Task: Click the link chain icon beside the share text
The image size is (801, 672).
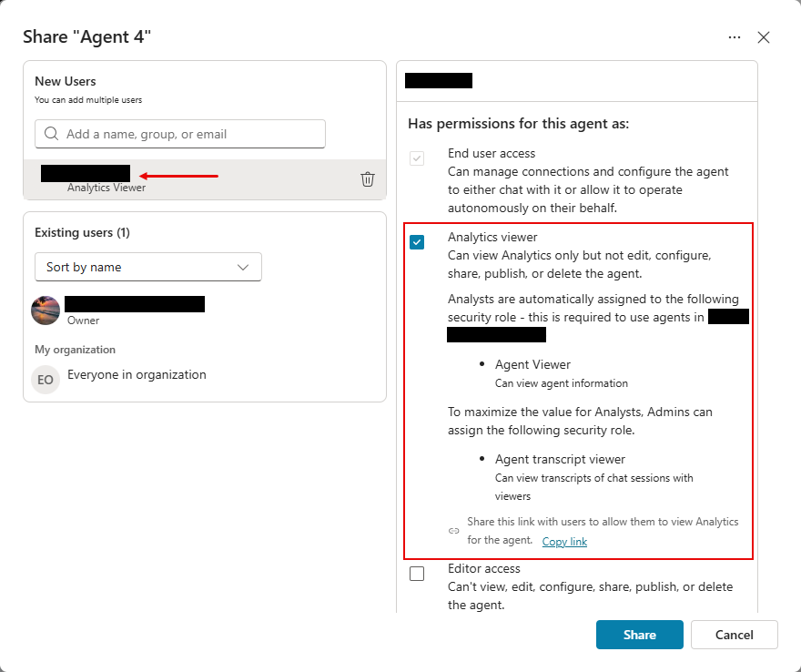Action: tap(453, 530)
